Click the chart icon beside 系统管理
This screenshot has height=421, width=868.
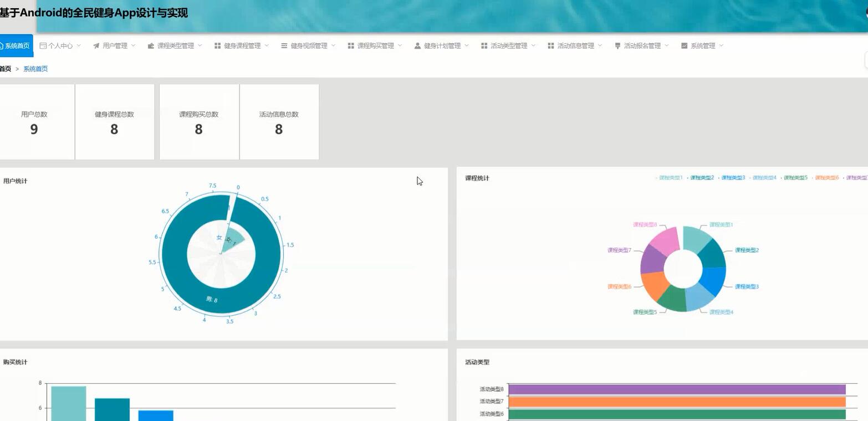(x=684, y=46)
